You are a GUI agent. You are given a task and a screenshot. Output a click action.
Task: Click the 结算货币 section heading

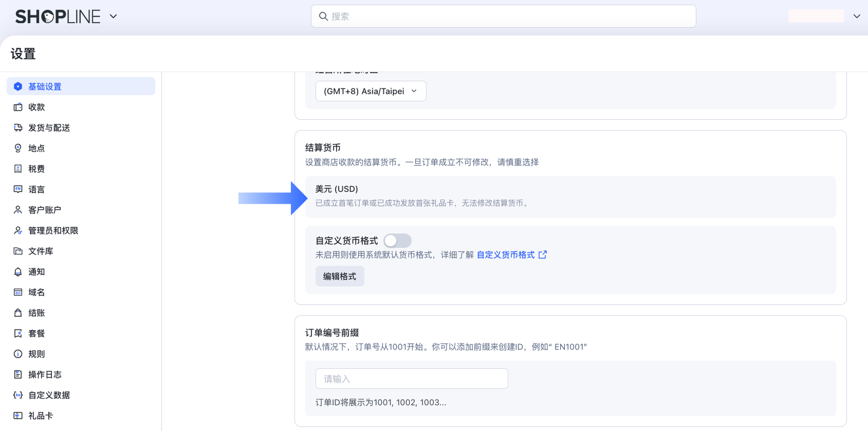click(323, 148)
